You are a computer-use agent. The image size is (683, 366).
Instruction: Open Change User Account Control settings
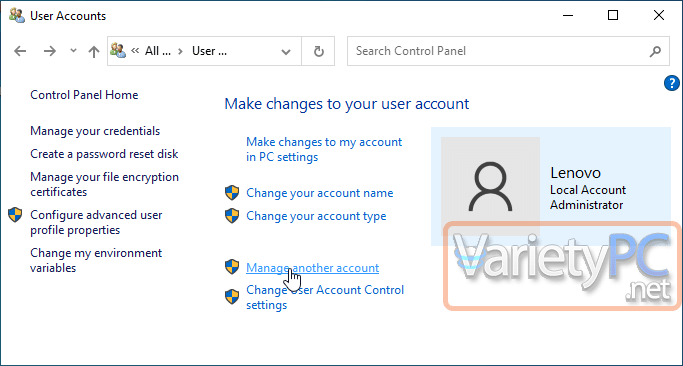point(325,297)
